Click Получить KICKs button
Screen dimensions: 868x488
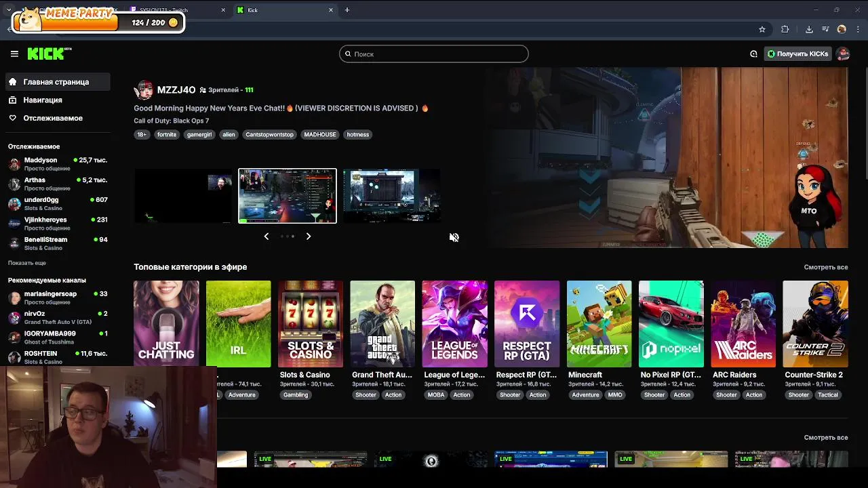coord(797,54)
